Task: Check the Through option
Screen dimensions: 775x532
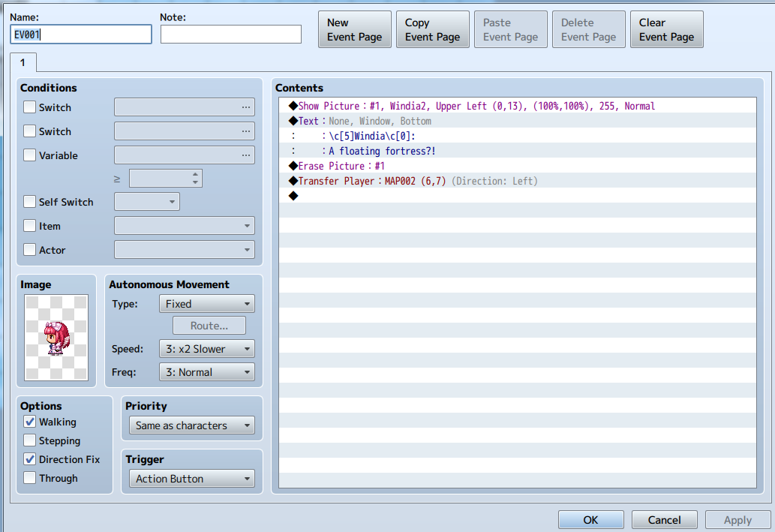Action: point(30,478)
